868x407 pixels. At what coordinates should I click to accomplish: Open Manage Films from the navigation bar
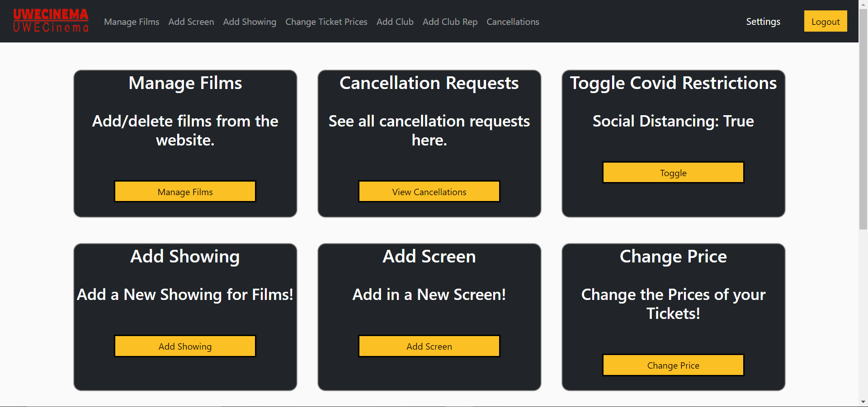point(131,22)
